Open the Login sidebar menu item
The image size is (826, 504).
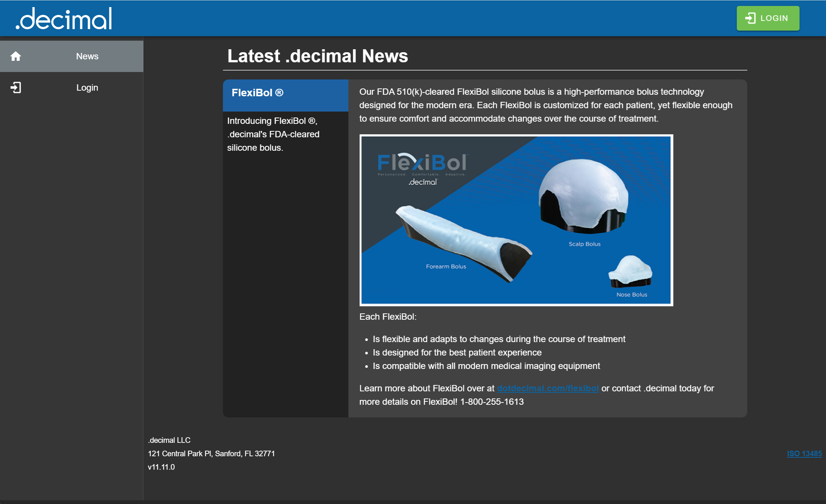[87, 88]
